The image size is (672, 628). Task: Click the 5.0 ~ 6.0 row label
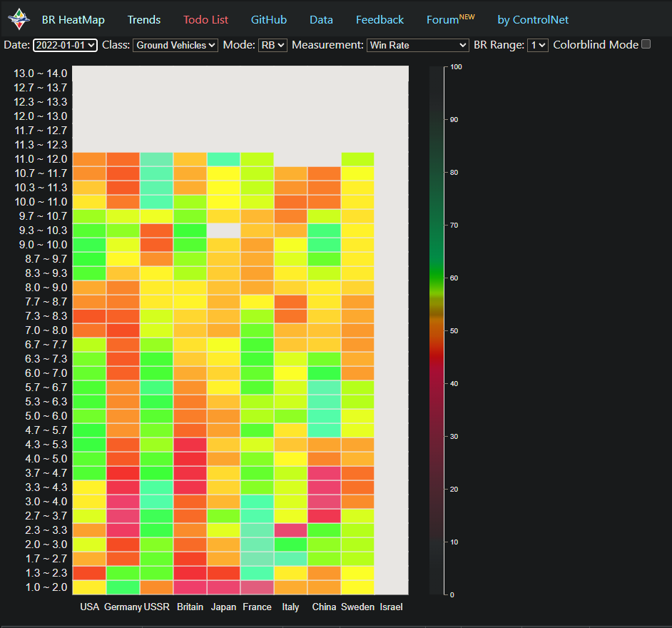pos(46,416)
